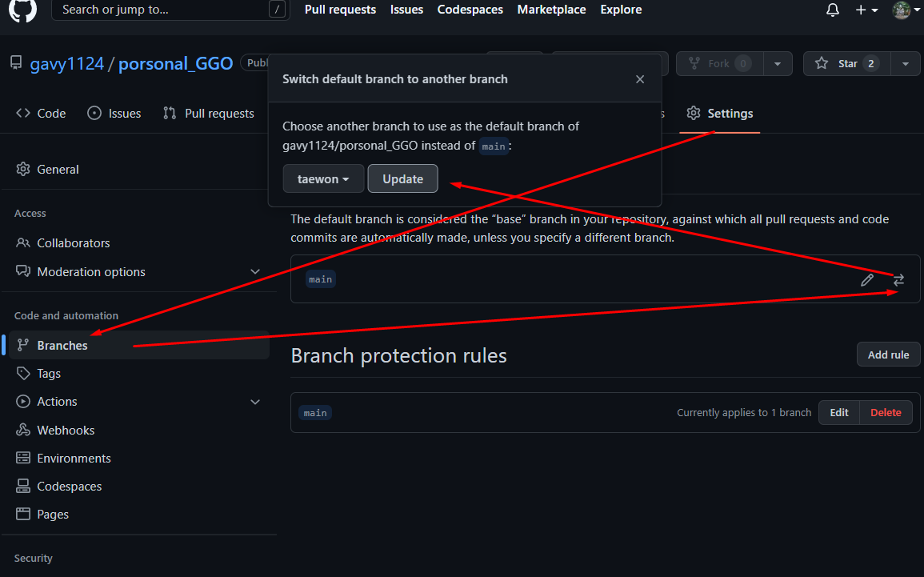Click the General gear icon
The height and width of the screenshot is (577, 924).
coord(23,169)
